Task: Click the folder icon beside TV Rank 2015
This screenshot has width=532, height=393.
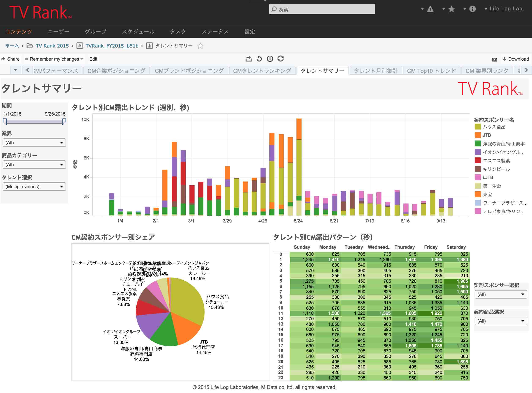Action: [x=30, y=46]
